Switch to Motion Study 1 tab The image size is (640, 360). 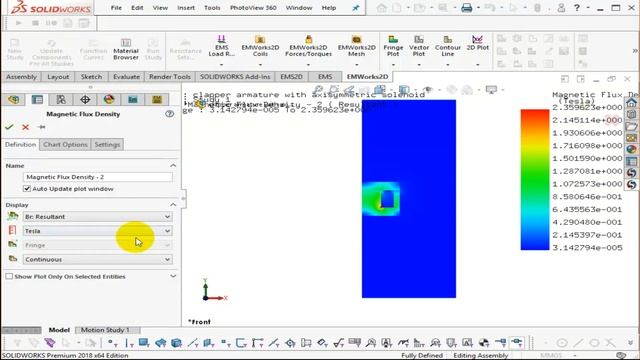(105, 330)
